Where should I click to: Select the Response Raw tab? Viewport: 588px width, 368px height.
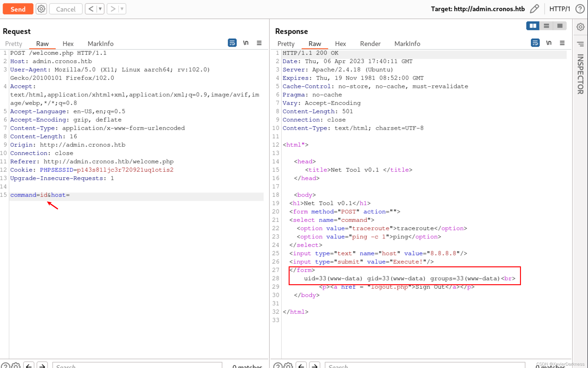pyautogui.click(x=315, y=44)
